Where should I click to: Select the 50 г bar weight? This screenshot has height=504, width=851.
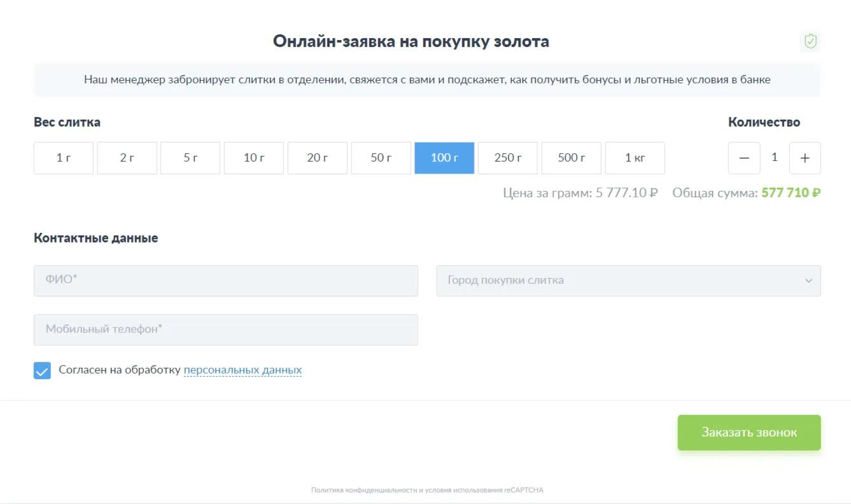tap(381, 158)
